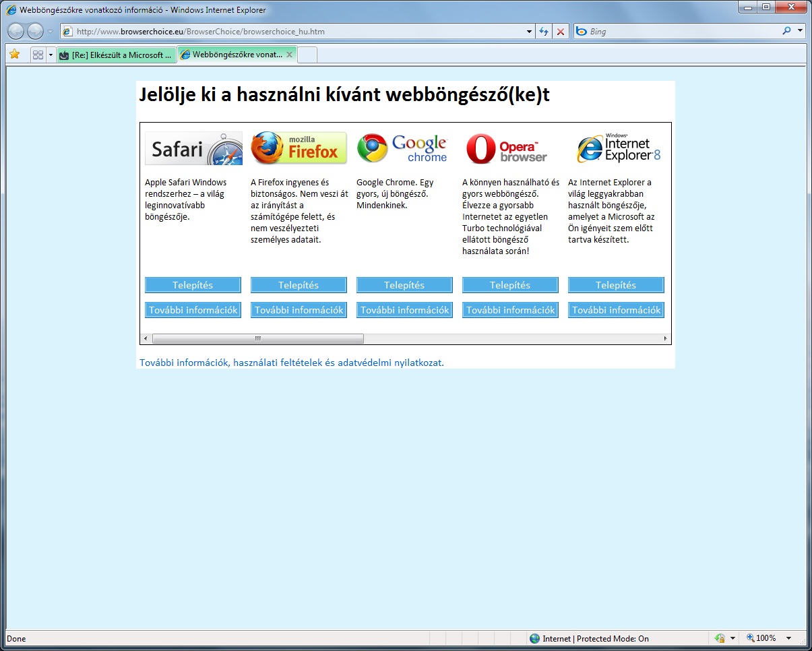Screen dimensions: 812x651
Task: Expand the zoom level dropdown arrow
Action: click(x=788, y=638)
